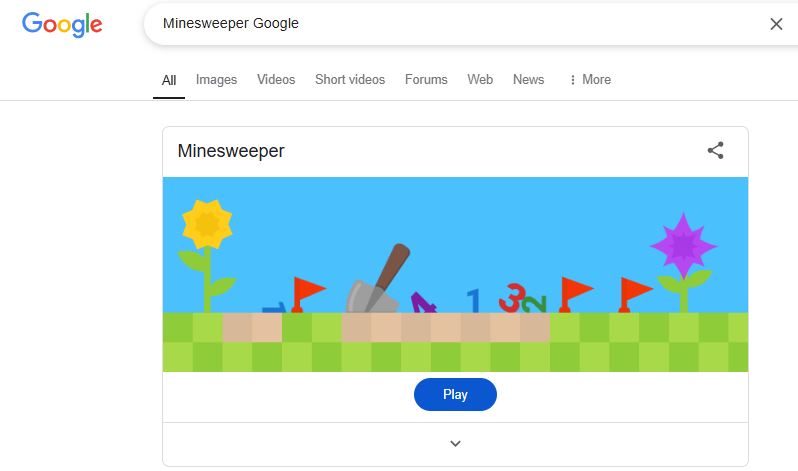
Task: Click the blue number 1 in the banner
Action: click(474, 300)
